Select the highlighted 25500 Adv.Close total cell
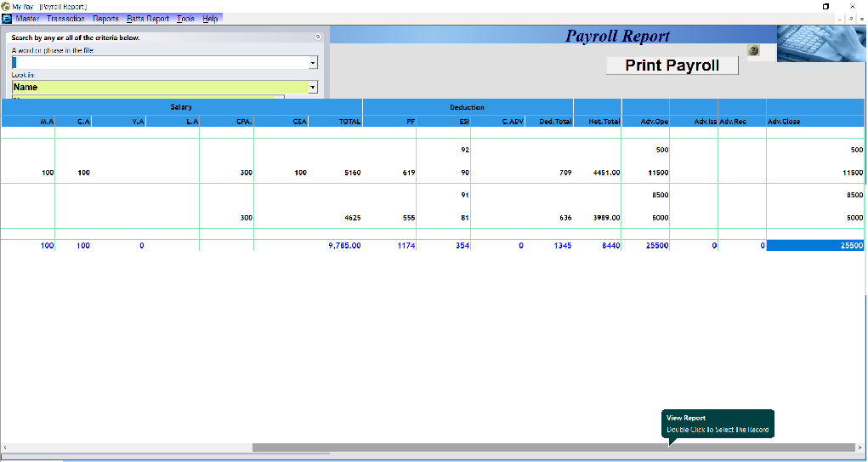The width and height of the screenshot is (868, 462). (814, 246)
